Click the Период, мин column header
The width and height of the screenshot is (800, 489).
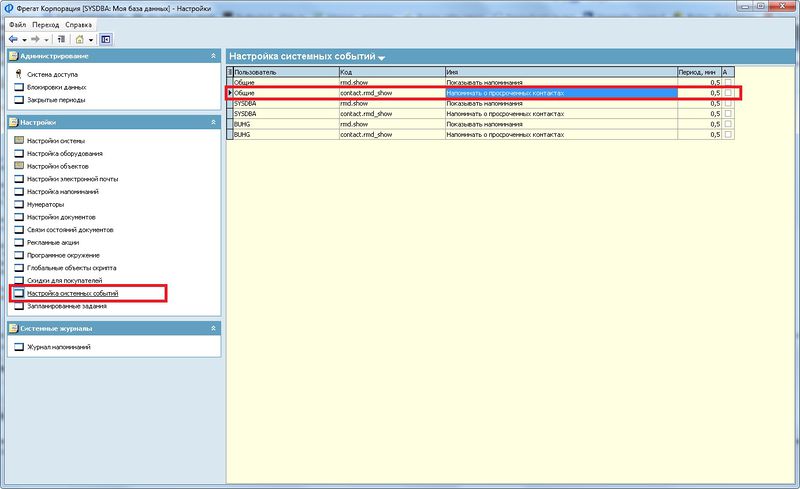[699, 72]
